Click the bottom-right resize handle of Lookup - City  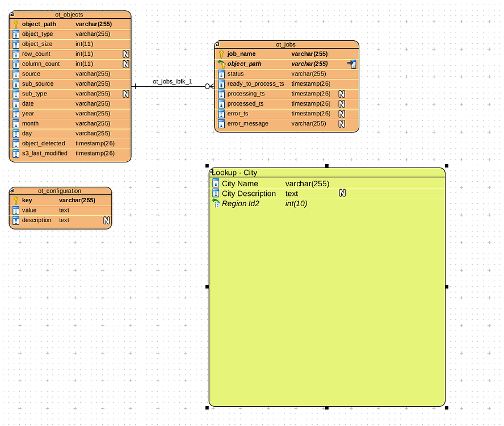pyautogui.click(x=447, y=407)
